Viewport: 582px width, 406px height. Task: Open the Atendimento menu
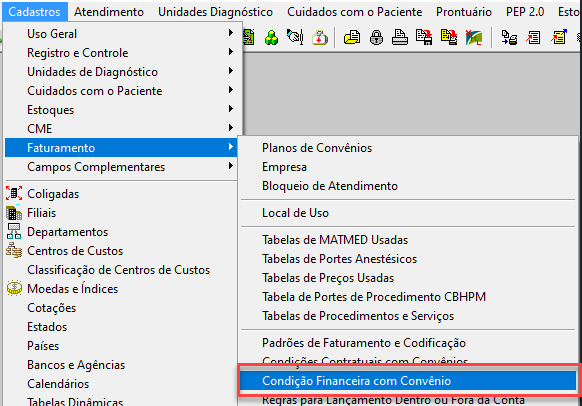click(109, 12)
